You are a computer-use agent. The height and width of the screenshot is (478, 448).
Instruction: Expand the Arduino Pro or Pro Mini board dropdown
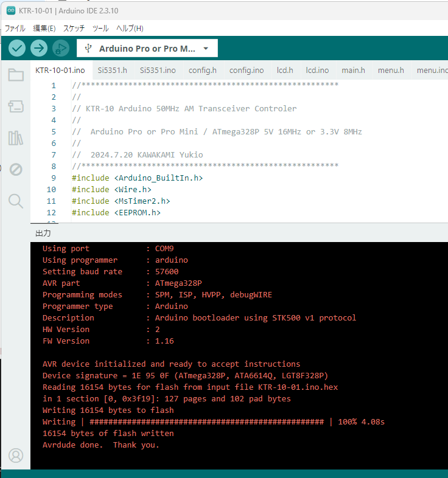click(147, 48)
